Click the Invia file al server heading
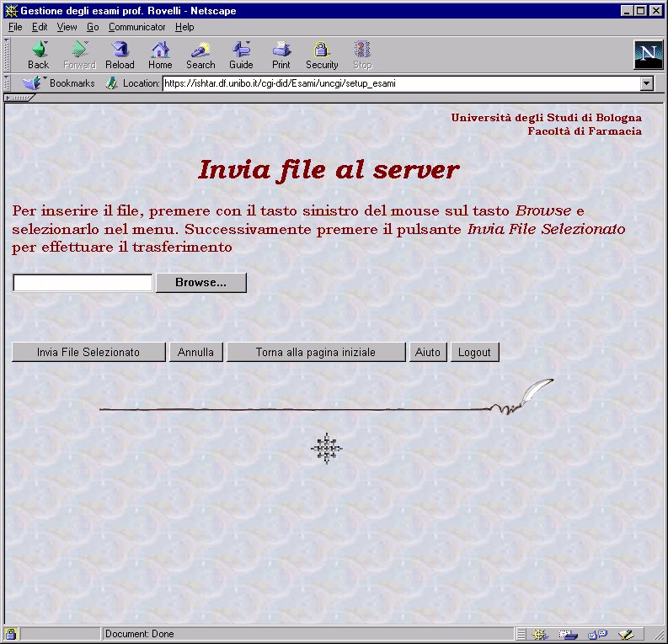This screenshot has height=644, width=668. (329, 169)
